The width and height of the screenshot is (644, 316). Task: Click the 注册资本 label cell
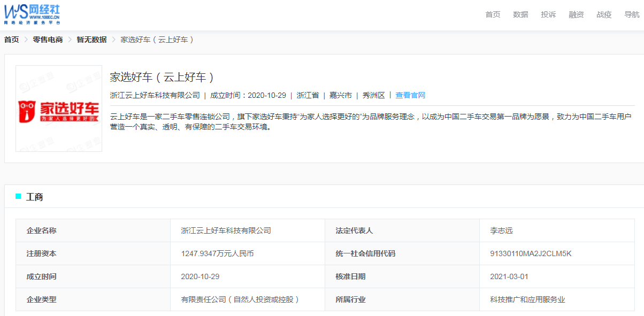tap(93, 253)
